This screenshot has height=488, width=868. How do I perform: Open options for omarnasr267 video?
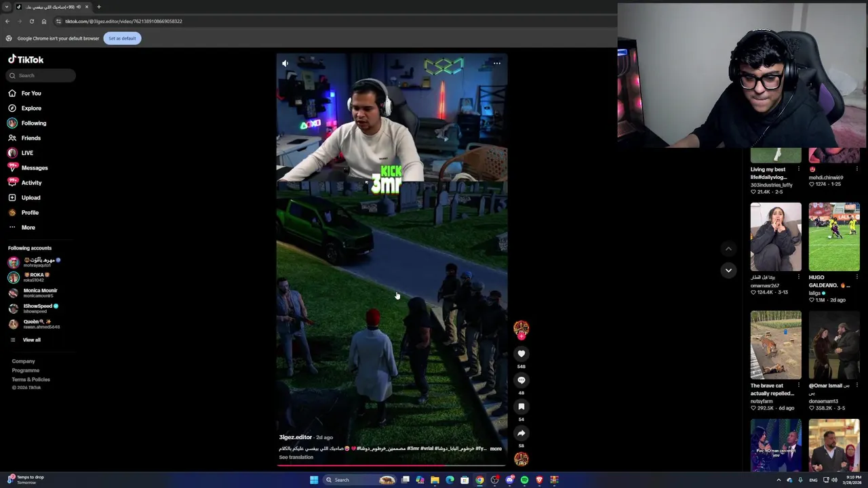pyautogui.click(x=798, y=277)
